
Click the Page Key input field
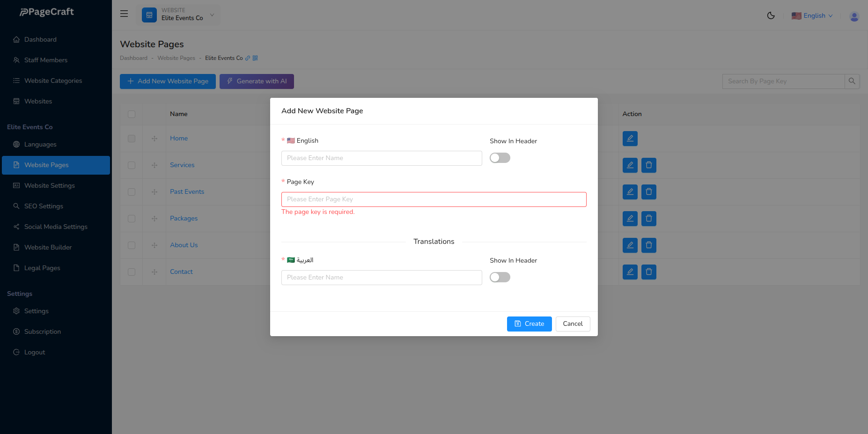tap(434, 199)
